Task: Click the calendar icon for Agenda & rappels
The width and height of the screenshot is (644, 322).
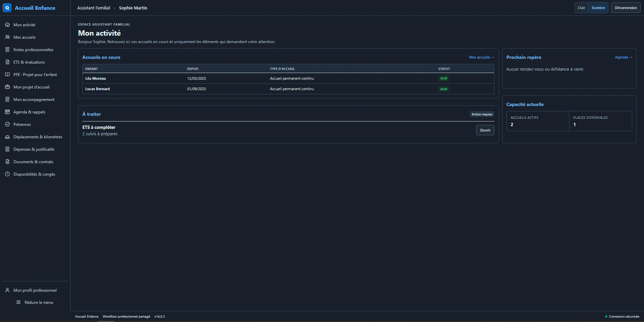Action: (7, 112)
